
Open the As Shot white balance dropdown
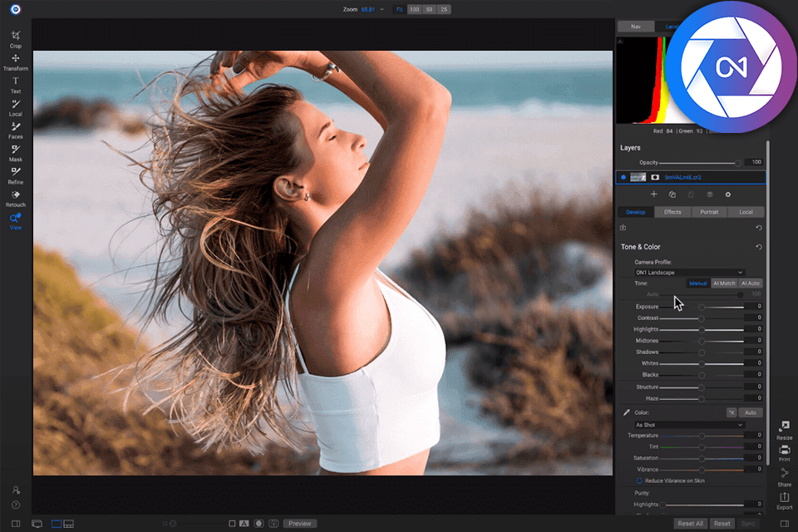click(689, 425)
